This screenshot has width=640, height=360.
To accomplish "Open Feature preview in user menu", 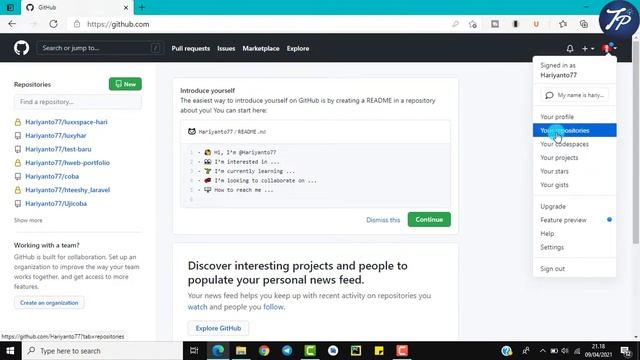I will 574,220.
